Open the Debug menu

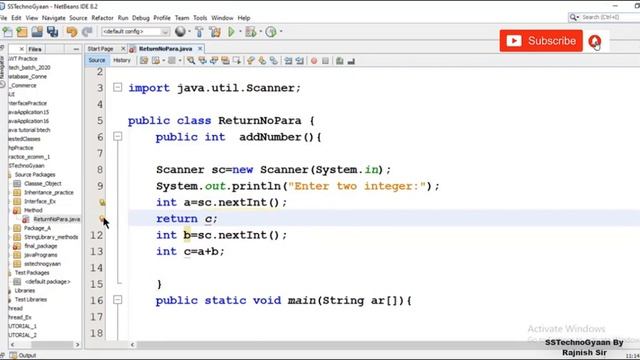(140, 18)
